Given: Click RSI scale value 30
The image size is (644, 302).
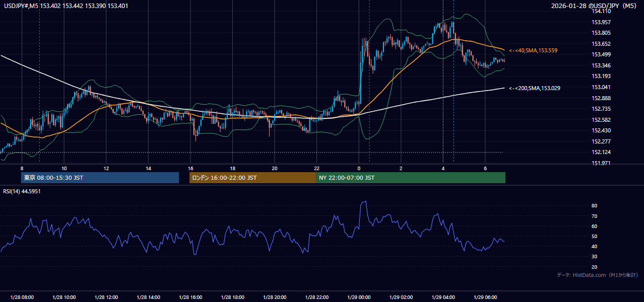Looking at the screenshot, I should click(594, 256).
